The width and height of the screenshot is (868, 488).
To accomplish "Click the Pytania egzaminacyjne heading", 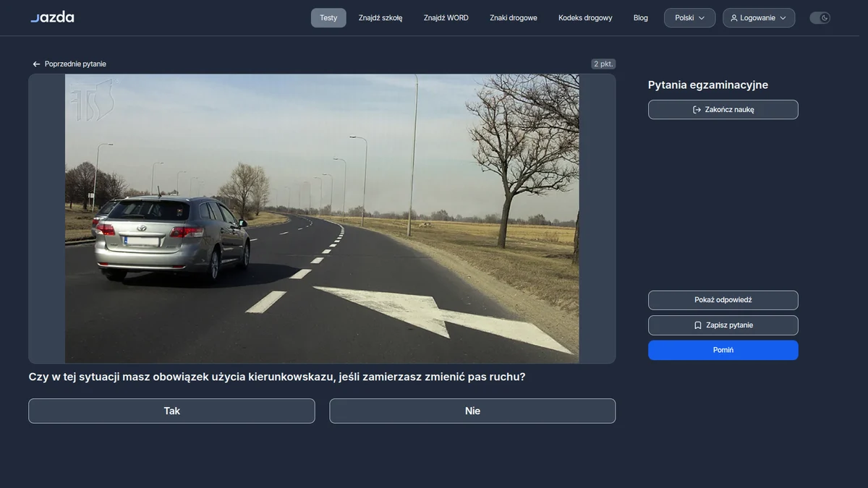I will pos(708,85).
